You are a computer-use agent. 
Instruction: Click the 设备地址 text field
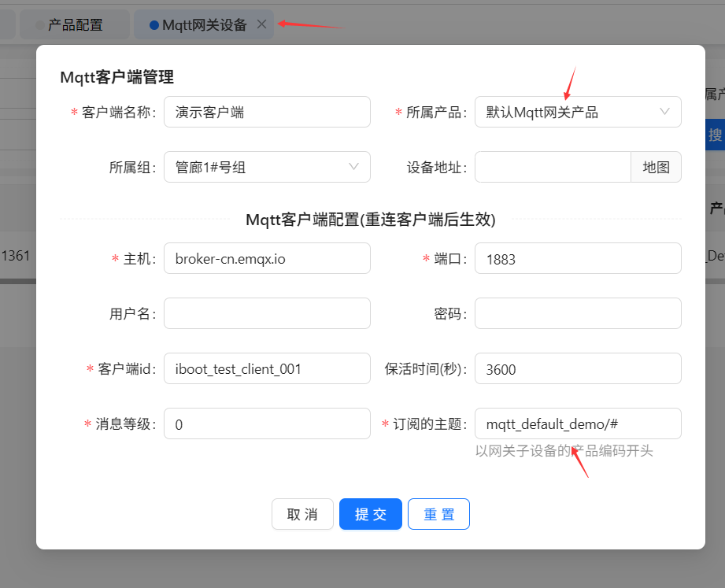553,167
